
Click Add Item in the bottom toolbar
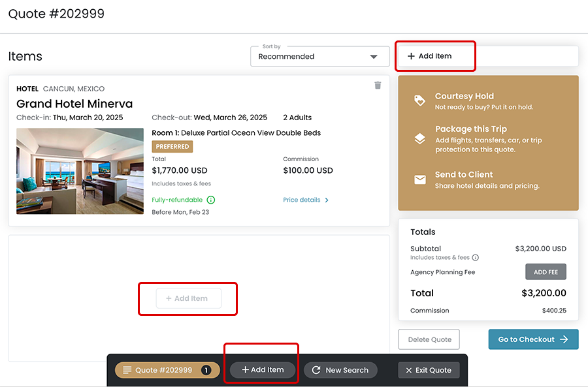click(263, 370)
